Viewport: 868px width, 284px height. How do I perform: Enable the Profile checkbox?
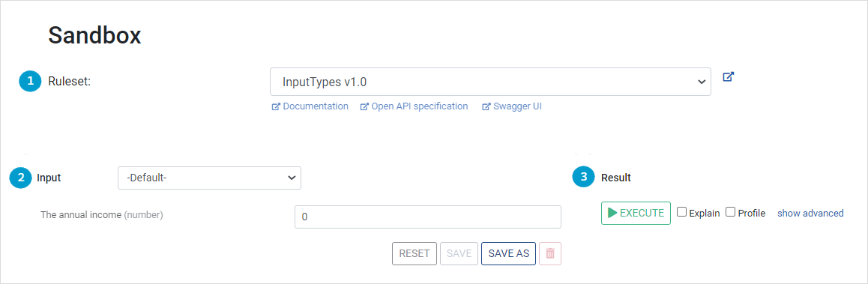tap(731, 212)
